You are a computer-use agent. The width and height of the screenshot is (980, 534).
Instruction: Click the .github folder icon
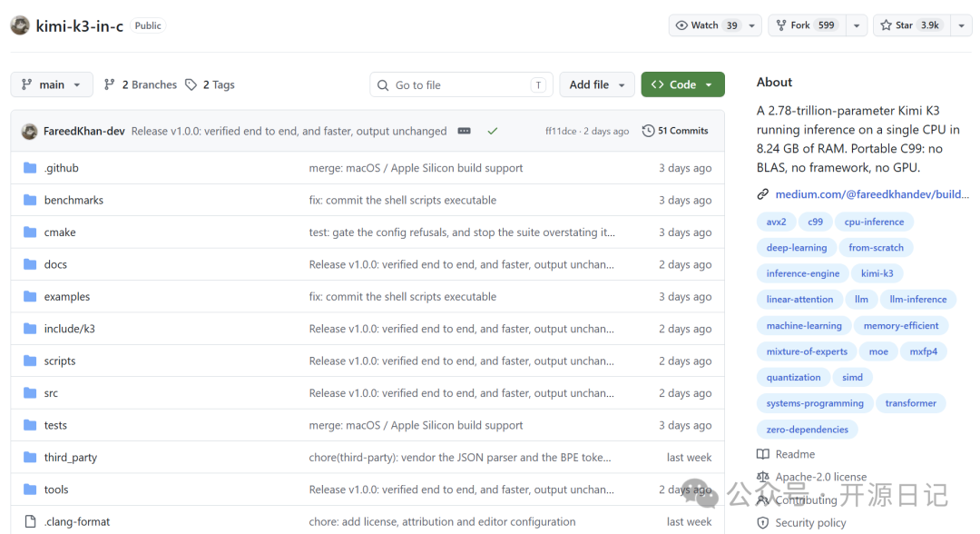30,168
